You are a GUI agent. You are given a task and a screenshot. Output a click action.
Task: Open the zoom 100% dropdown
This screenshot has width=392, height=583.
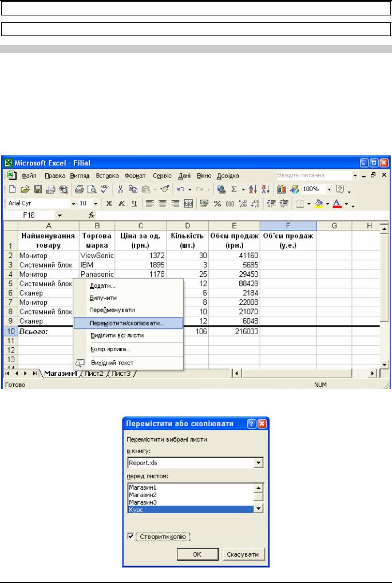[x=329, y=189]
